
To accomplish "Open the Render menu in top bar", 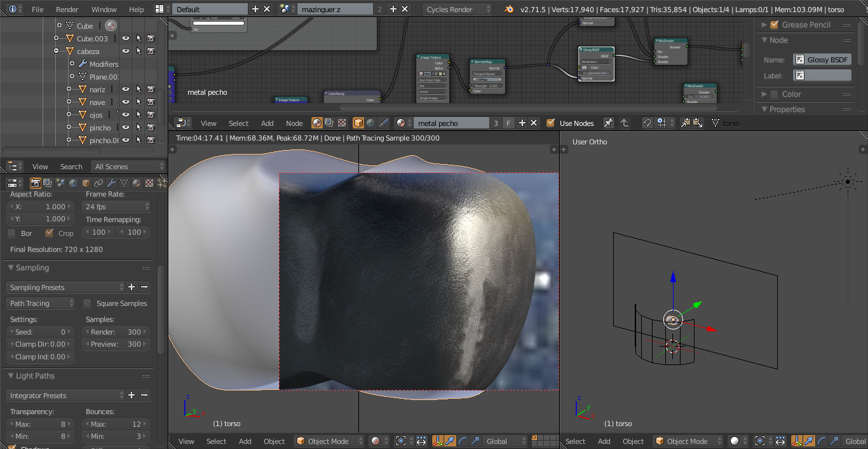I will 67,9.
